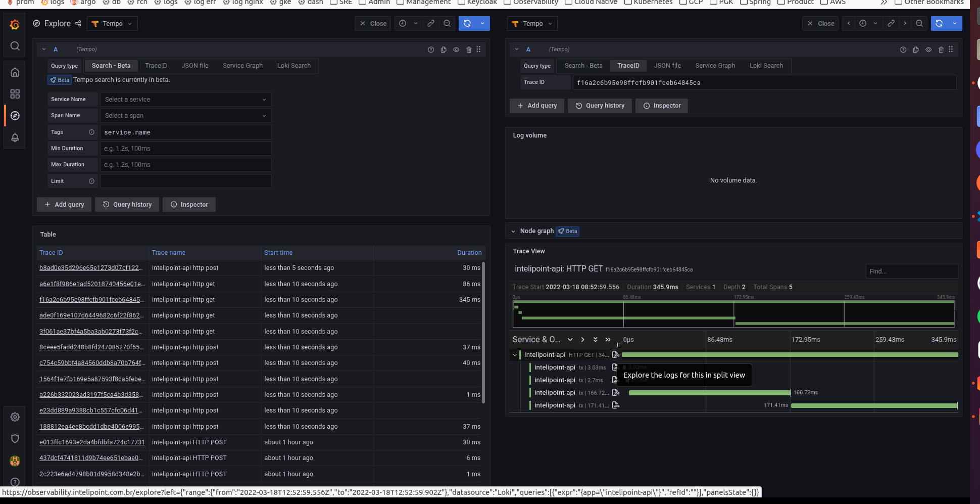
Task: Switch to the JSON file tab
Action: pyautogui.click(x=194, y=65)
